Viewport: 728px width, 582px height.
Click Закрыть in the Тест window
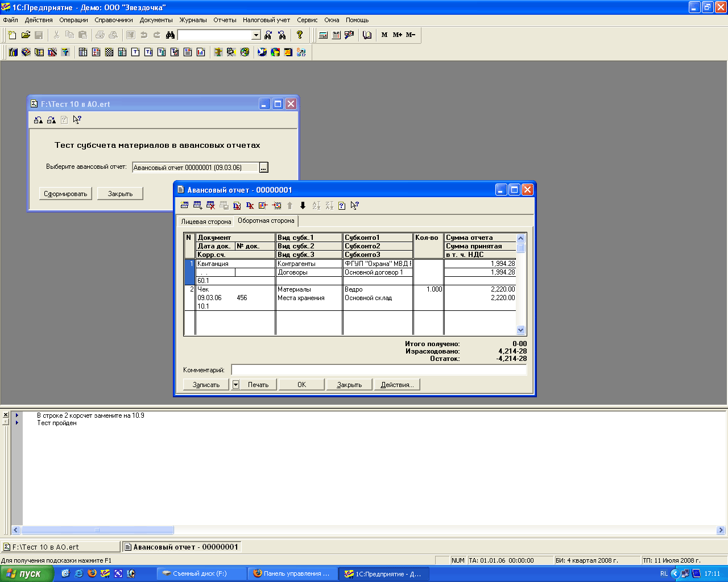coord(120,194)
